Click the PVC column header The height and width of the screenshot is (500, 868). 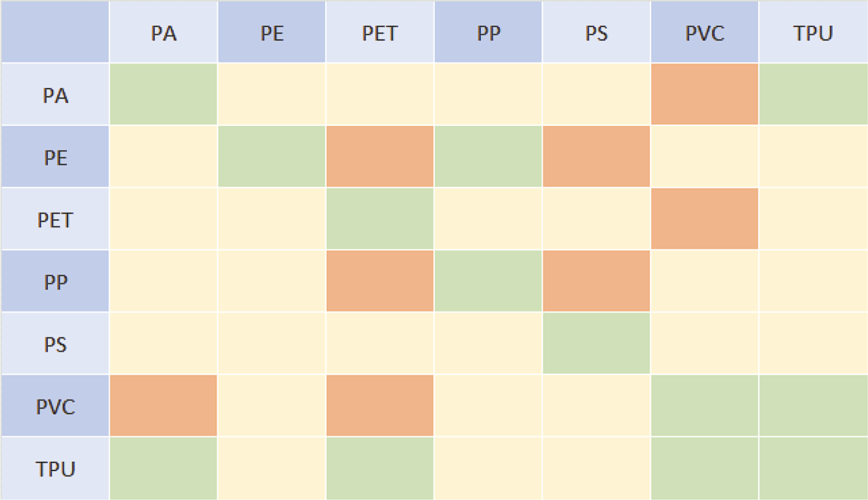coord(705,32)
